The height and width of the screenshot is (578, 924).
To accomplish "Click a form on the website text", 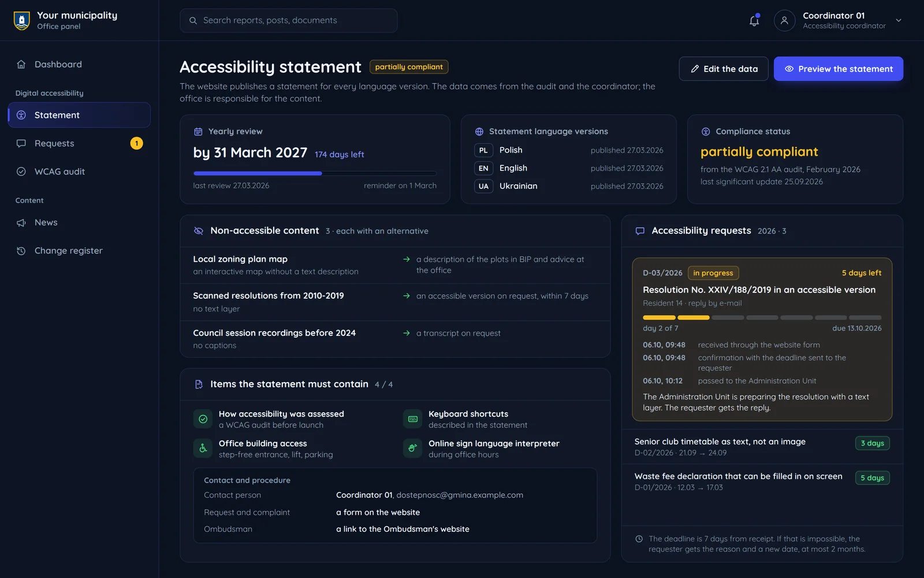I will tap(378, 513).
